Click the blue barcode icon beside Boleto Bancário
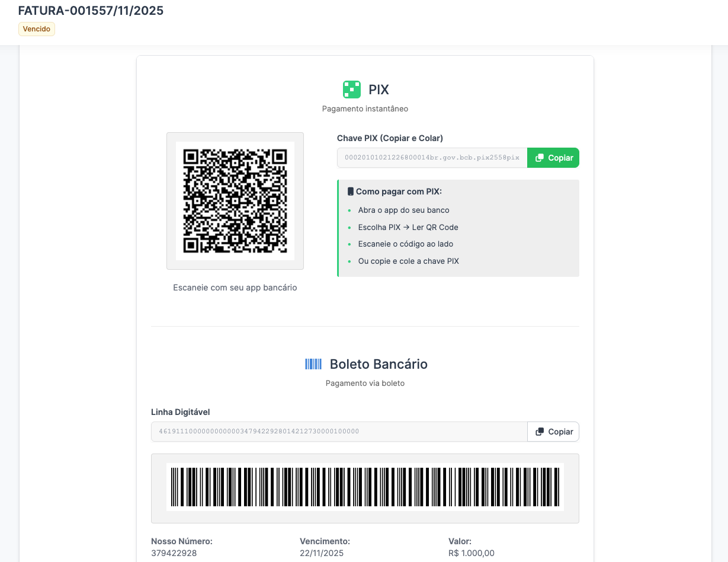This screenshot has height=562, width=728. pyautogui.click(x=313, y=364)
